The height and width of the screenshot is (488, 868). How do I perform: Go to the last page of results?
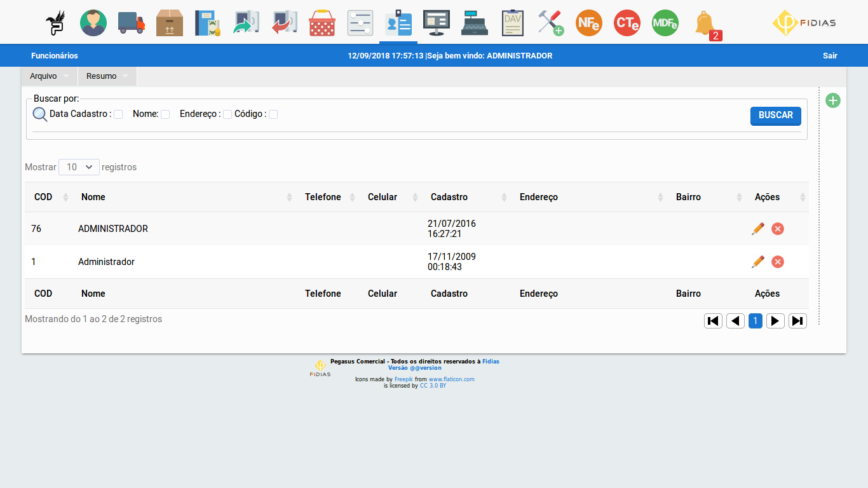pos(797,321)
